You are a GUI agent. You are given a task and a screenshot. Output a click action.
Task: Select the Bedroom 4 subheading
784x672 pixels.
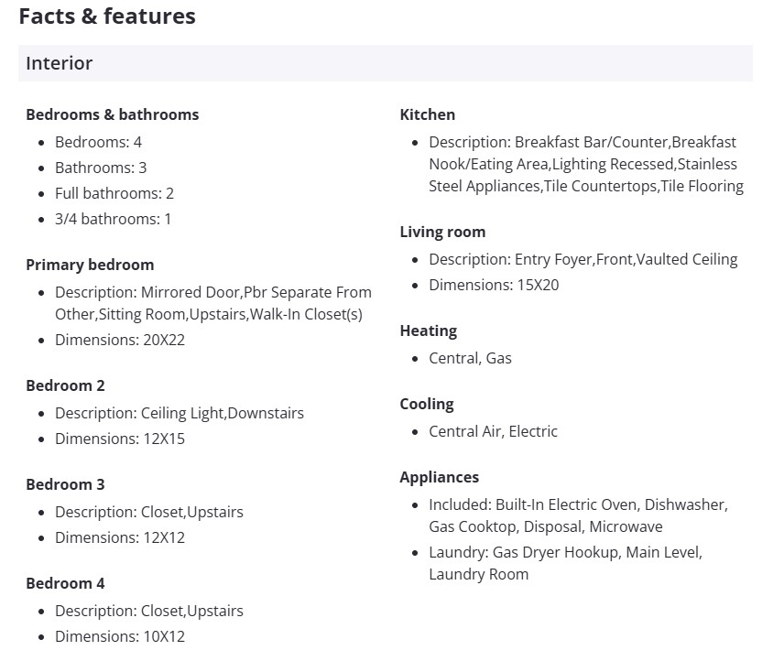65,583
